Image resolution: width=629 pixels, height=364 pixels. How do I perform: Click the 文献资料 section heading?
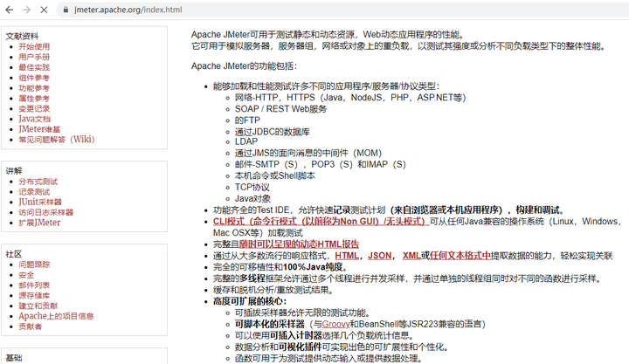(22, 36)
